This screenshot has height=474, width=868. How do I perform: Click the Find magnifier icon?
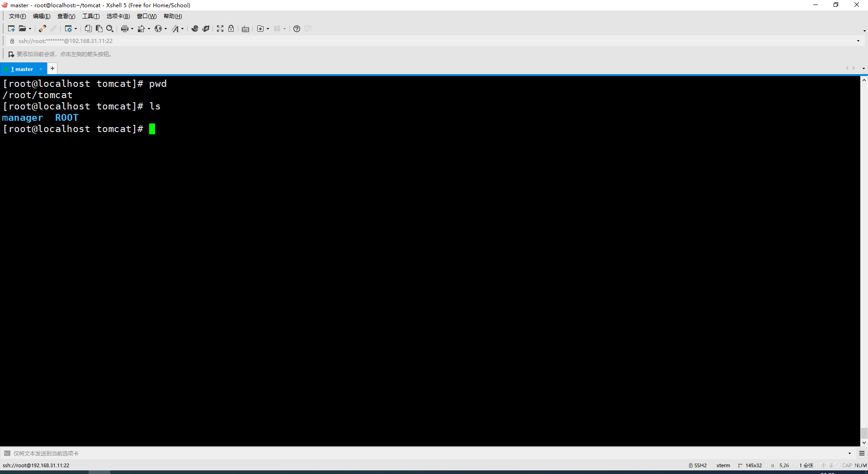pyautogui.click(x=110, y=28)
